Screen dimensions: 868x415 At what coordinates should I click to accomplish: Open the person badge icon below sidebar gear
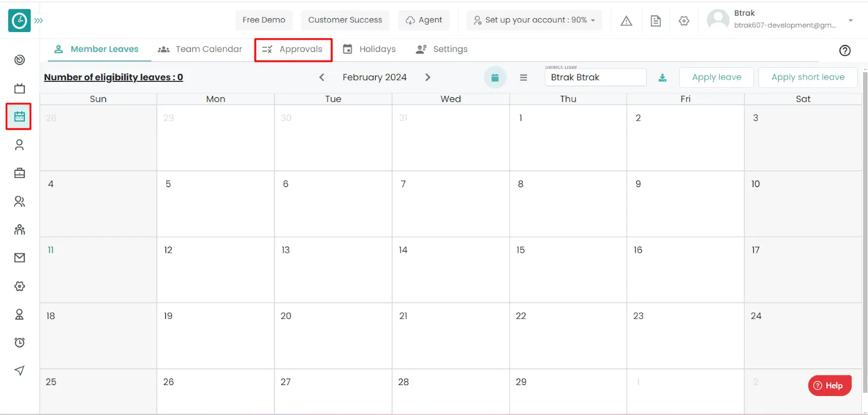(20, 314)
